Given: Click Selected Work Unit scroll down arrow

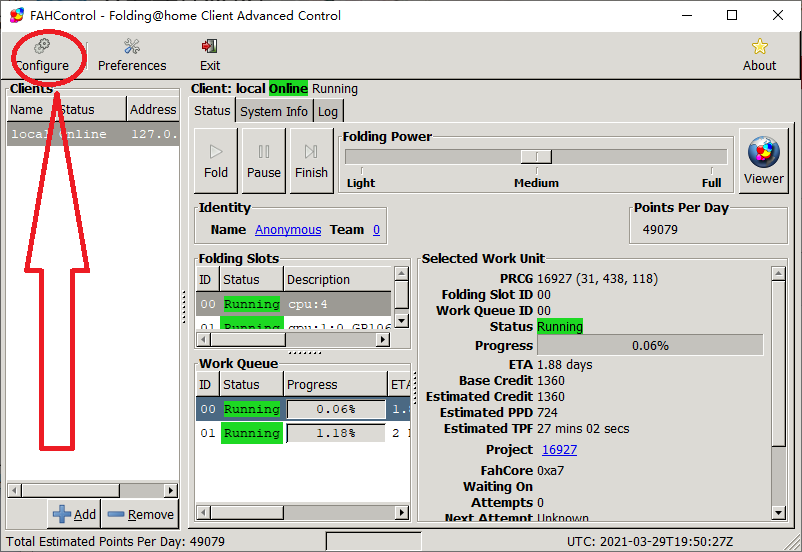Looking at the screenshot, I should pos(778,512).
